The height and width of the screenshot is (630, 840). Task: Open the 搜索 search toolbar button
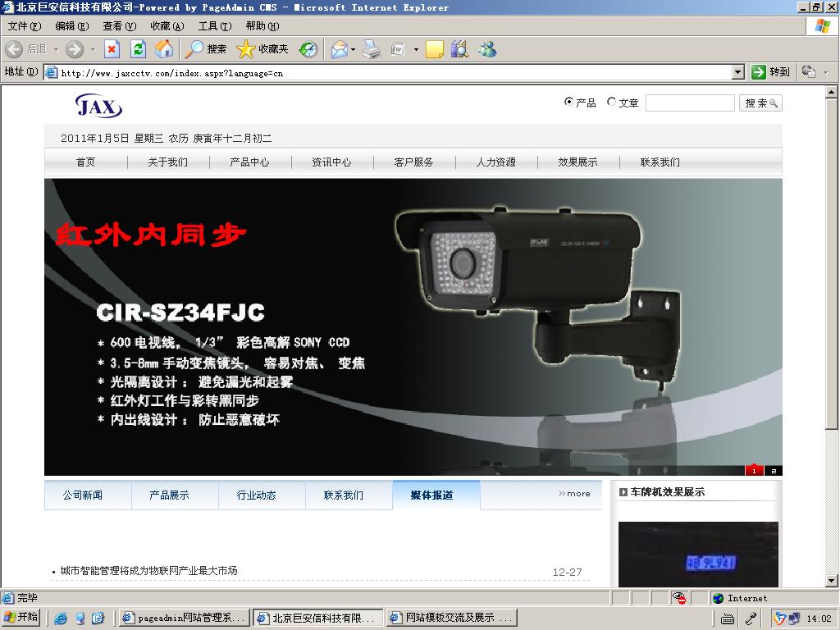(x=206, y=49)
